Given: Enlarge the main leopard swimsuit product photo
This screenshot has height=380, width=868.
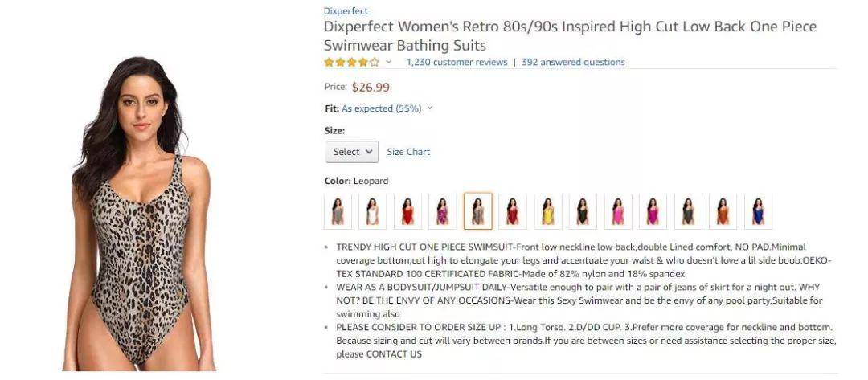Looking at the screenshot, I should click(141, 213).
